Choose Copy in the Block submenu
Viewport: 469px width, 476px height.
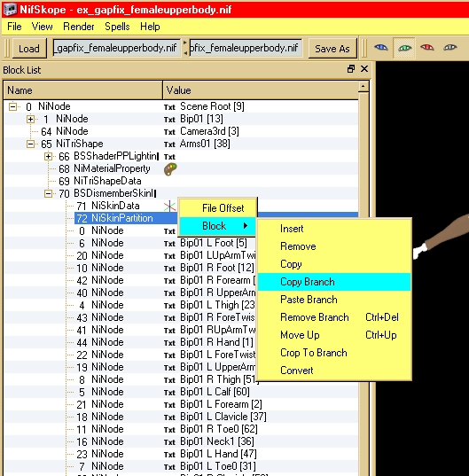[x=334, y=264]
